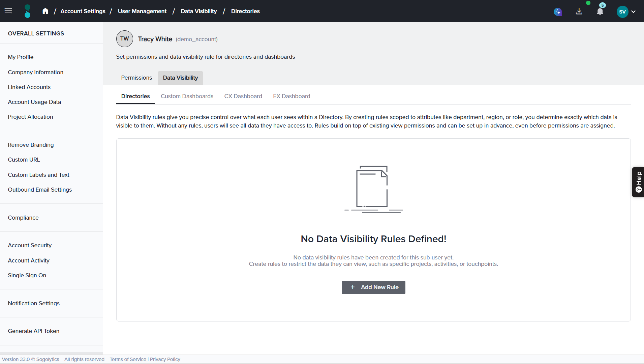644x364 pixels.
Task: Click Directories breadcrumb
Action: [x=245, y=11]
